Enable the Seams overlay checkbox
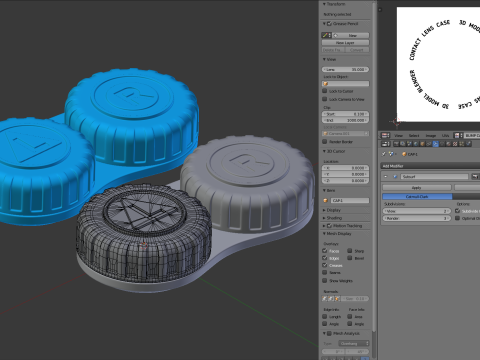This screenshot has height=360, width=480. [x=325, y=273]
